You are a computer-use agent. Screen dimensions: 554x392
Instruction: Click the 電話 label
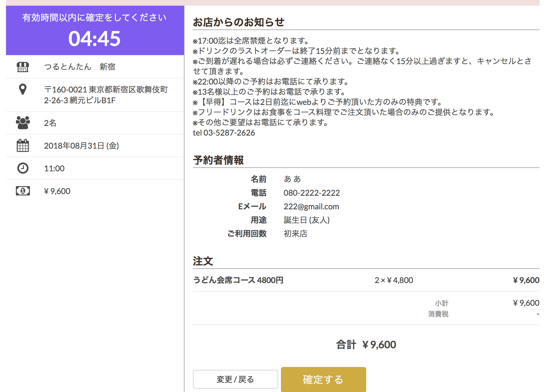click(259, 193)
